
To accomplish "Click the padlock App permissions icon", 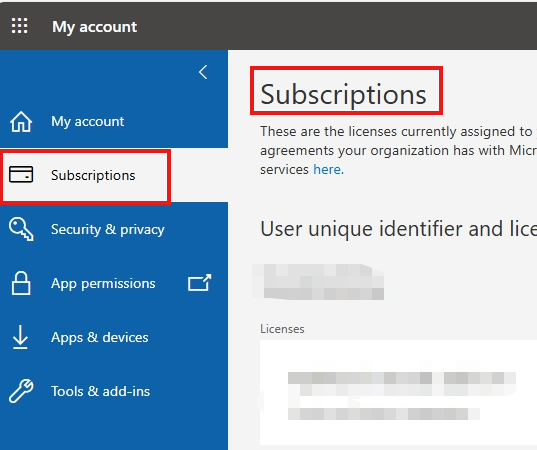I will (x=21, y=283).
